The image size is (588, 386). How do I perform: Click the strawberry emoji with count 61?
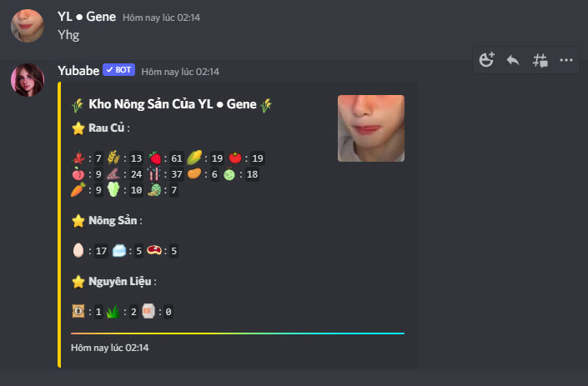coord(155,158)
